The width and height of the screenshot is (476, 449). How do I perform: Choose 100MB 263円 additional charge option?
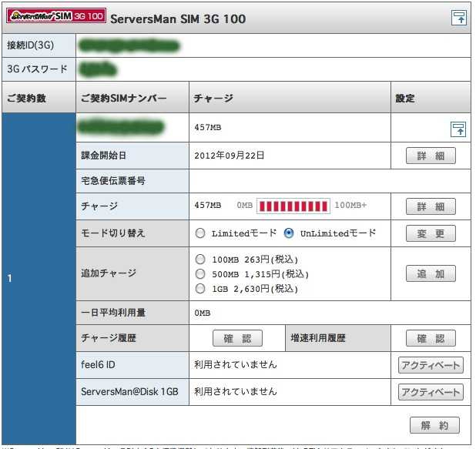[200, 260]
